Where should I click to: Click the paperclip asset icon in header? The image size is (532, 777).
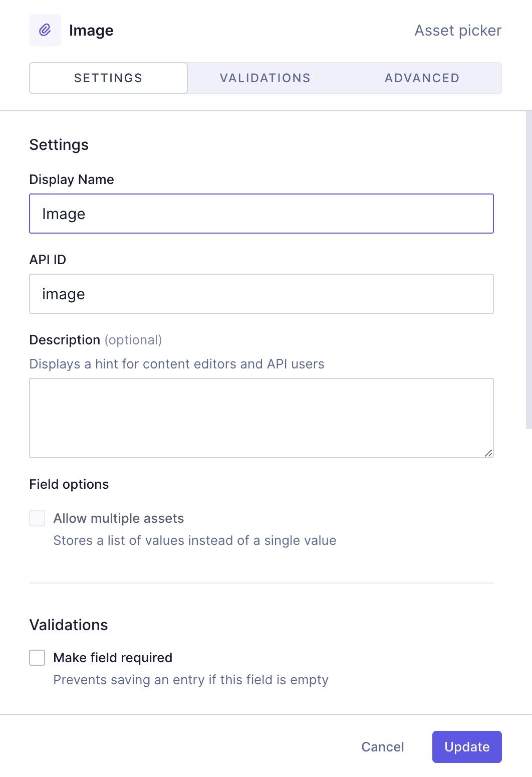coord(45,30)
